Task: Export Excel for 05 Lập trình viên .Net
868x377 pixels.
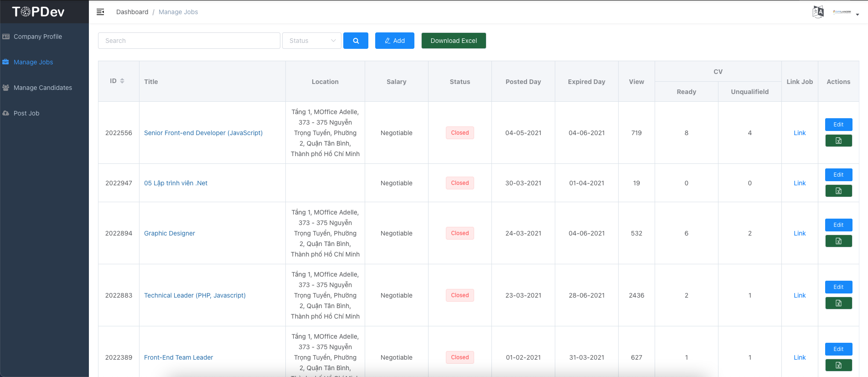Action: 838,191
